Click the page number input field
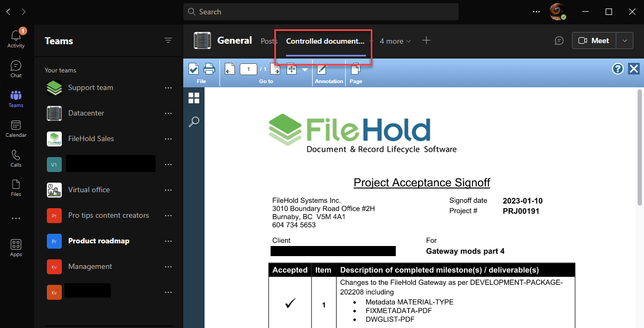Image resolution: width=644 pixels, height=328 pixels. point(248,69)
